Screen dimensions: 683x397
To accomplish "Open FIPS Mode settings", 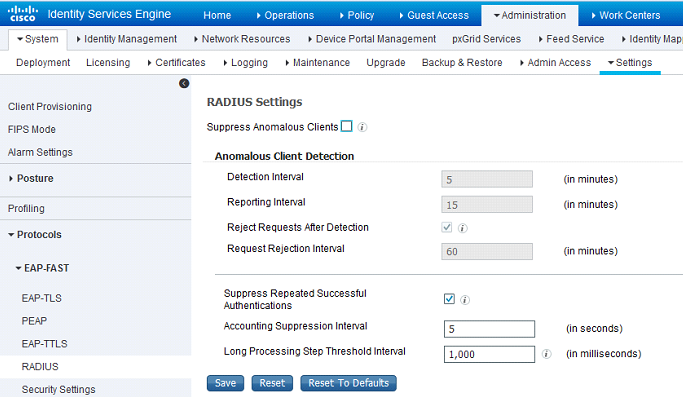I will click(32, 129).
